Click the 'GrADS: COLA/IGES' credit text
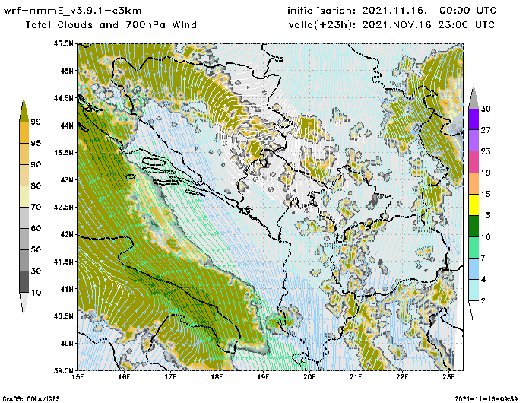The width and height of the screenshot is (532, 403). (31, 399)
